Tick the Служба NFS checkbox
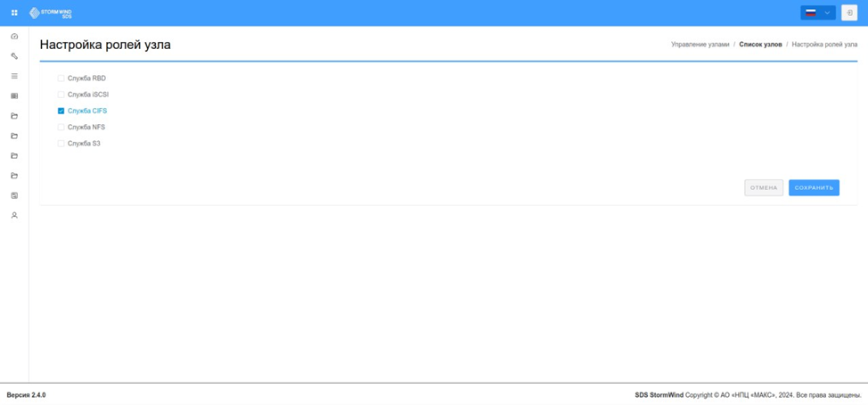The height and width of the screenshot is (405, 868). [61, 127]
